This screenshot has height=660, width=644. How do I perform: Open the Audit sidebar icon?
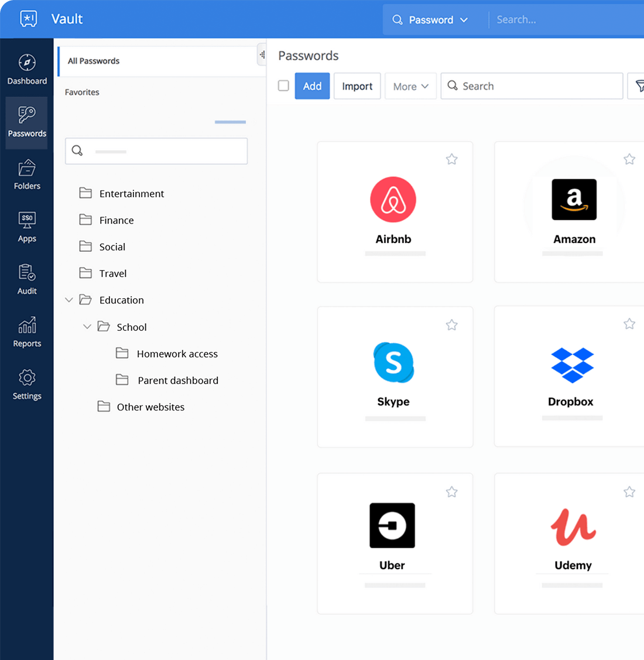tap(27, 273)
